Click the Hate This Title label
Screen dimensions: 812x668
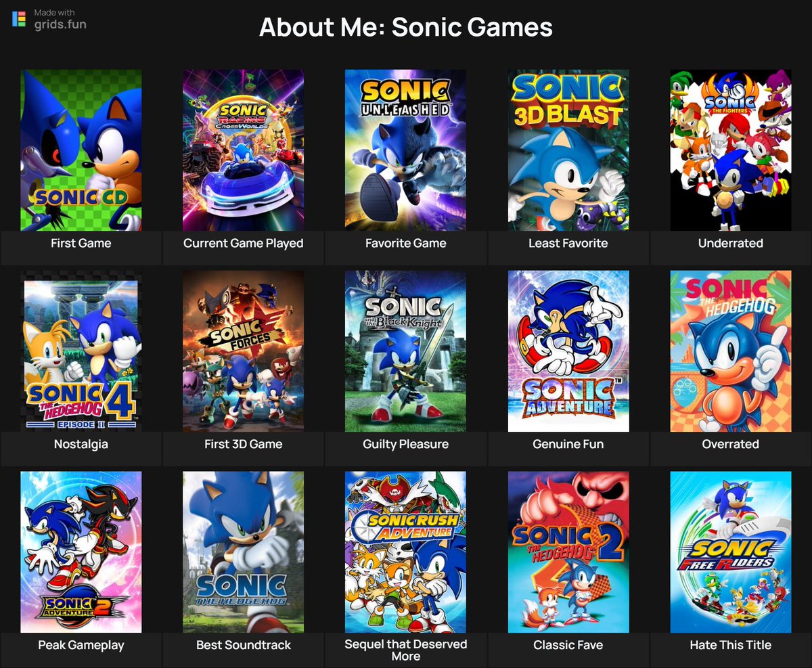[x=731, y=645]
